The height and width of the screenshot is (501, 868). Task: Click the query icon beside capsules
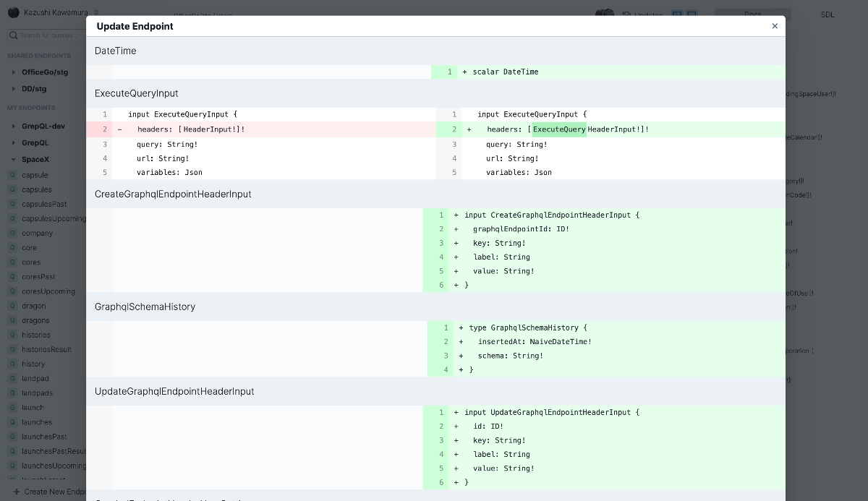point(12,189)
